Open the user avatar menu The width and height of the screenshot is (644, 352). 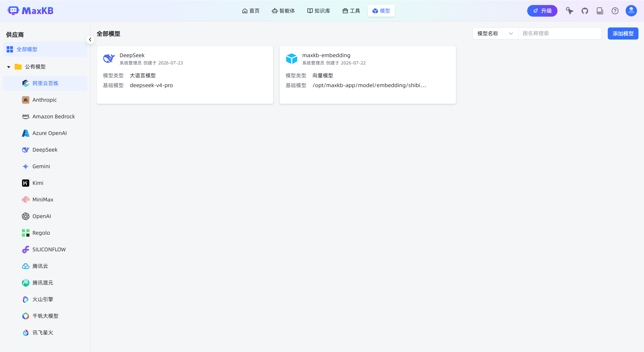631,11
